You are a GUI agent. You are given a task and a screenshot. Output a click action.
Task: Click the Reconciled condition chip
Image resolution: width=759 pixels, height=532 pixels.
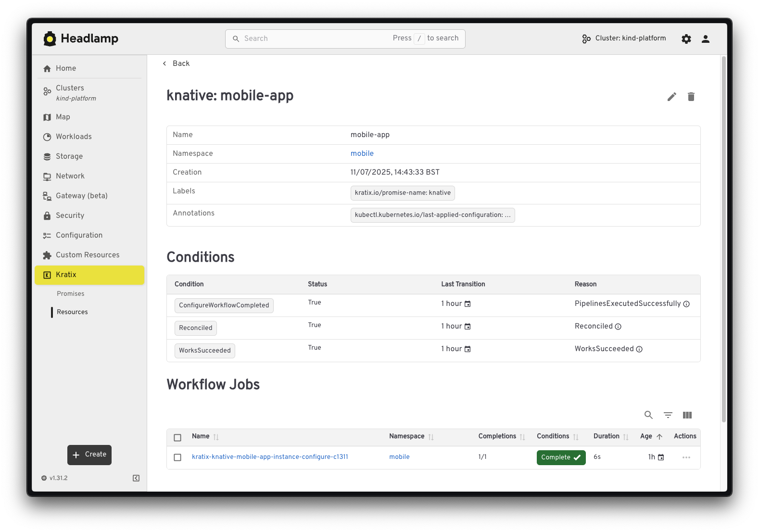196,328
